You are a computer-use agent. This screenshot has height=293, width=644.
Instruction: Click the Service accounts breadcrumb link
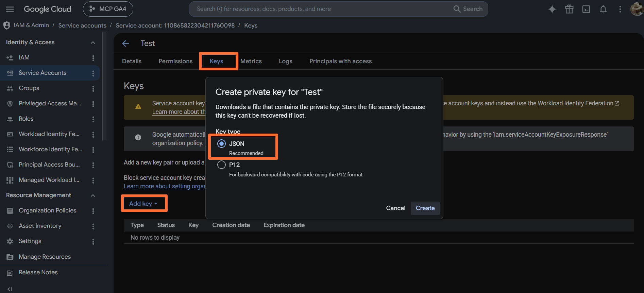[x=82, y=25]
